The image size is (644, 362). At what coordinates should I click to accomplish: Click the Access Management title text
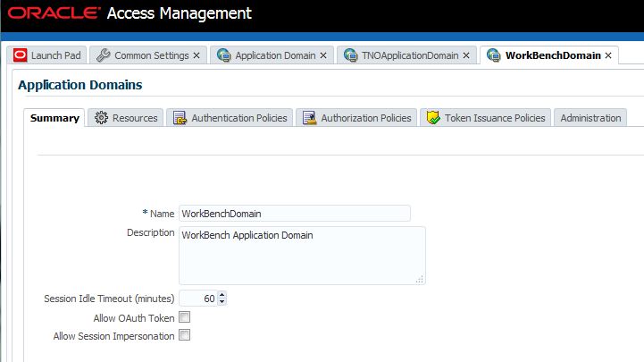(x=179, y=13)
